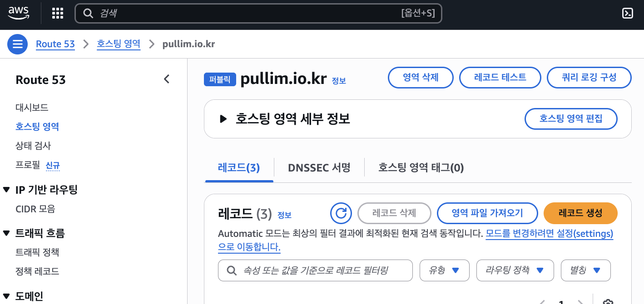This screenshot has height=304, width=644.
Task: Click the 레코드 테스트 button
Action: pos(500,78)
